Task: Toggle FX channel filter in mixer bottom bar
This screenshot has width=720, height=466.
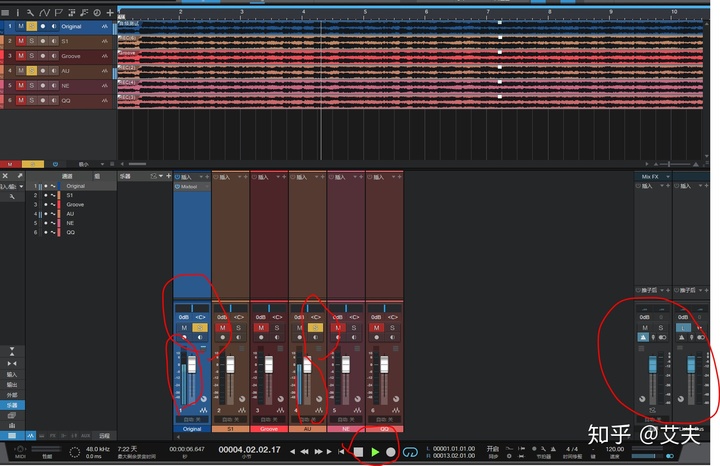Action: pos(52,435)
